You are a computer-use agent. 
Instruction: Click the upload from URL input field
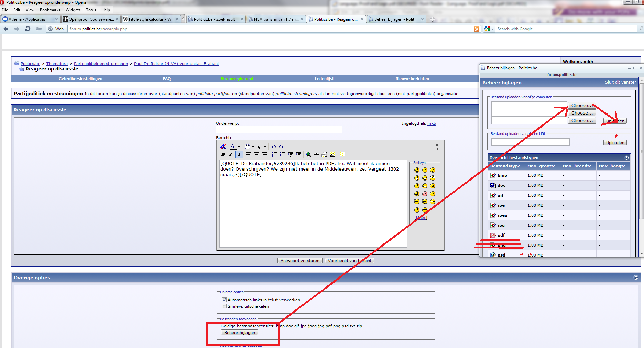pos(530,142)
